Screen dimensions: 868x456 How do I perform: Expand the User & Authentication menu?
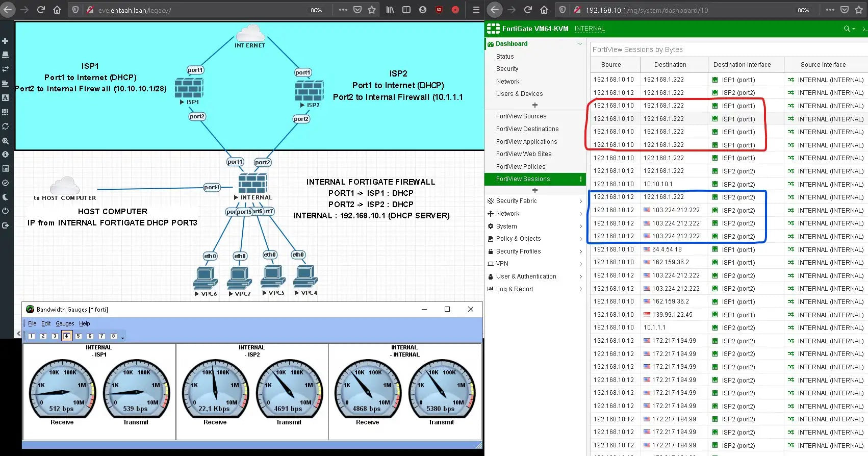coord(535,276)
